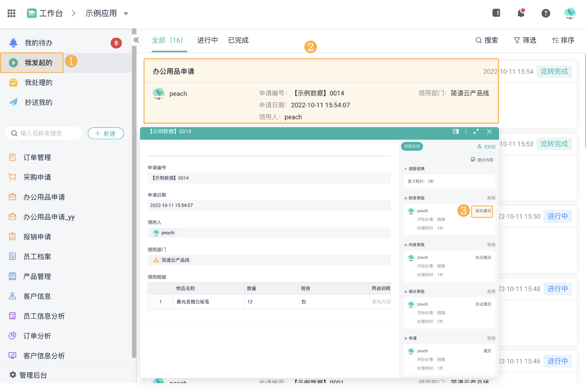Click the notification bell icon
This screenshot has height=392, width=586.
coord(521,13)
